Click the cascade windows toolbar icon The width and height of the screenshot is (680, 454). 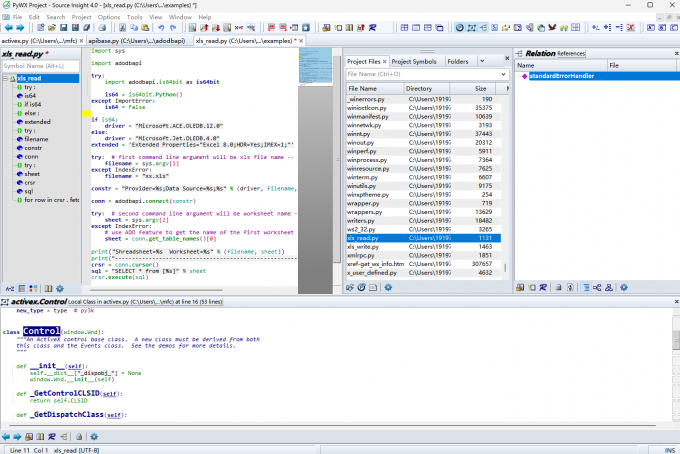[439, 28]
